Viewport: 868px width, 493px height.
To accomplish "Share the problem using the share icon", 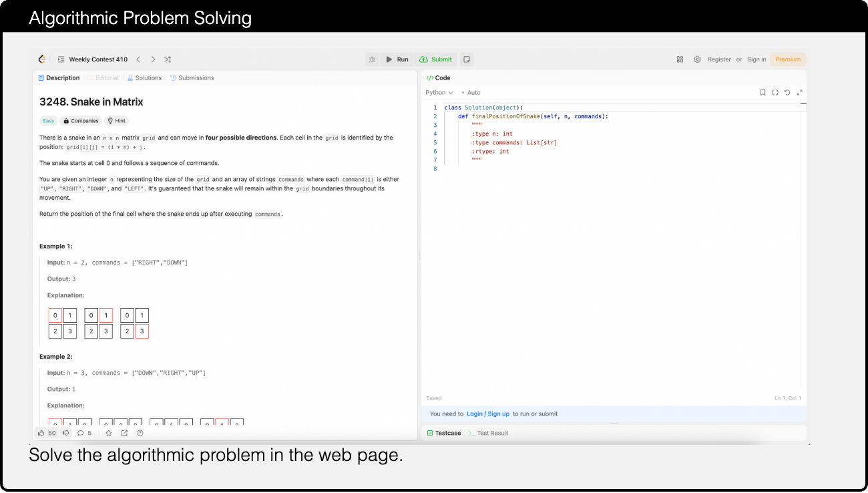I will tap(124, 433).
